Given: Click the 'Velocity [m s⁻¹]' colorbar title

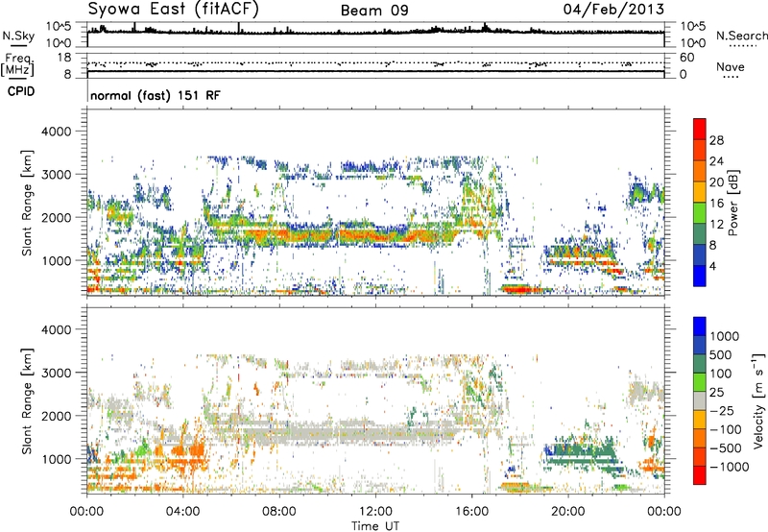Looking at the screenshot, I should click(758, 400).
